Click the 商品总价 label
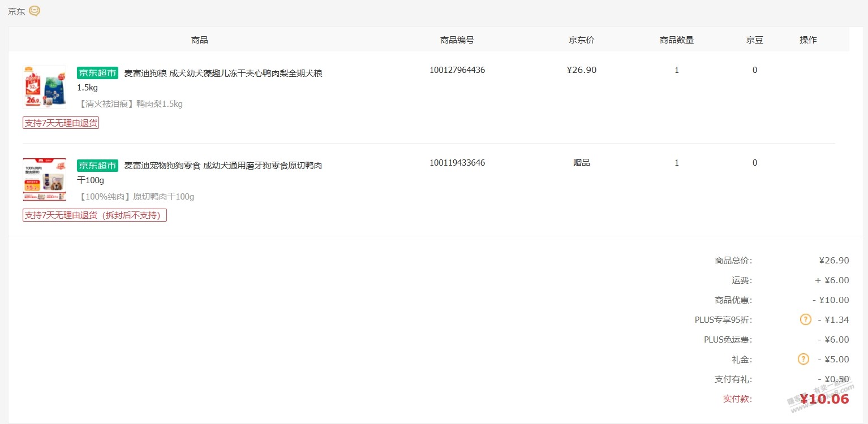This screenshot has width=868, height=424. tap(733, 261)
